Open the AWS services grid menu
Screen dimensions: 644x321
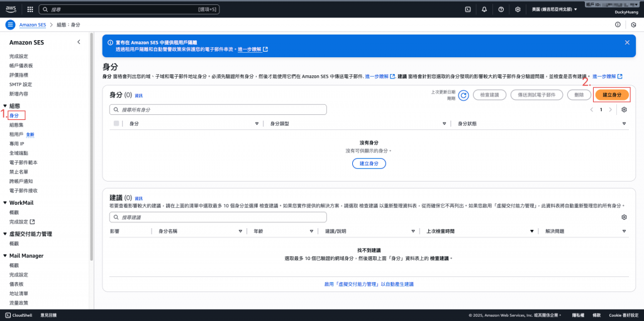[x=30, y=9]
